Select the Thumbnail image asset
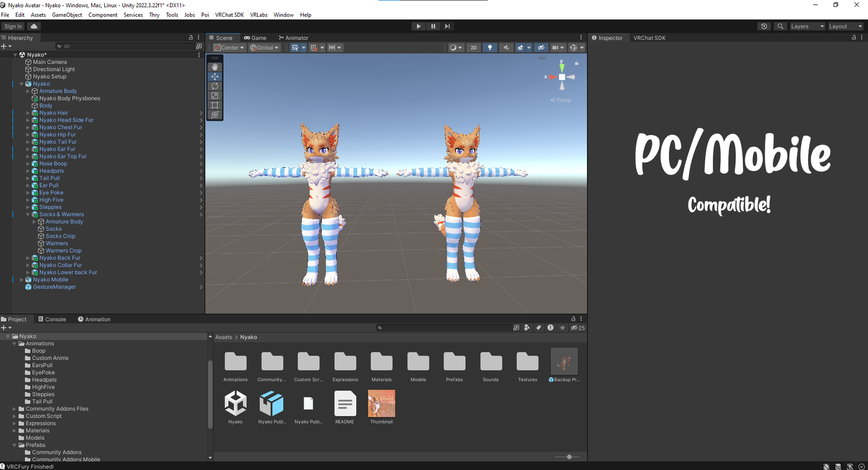The height and width of the screenshot is (470, 868). pyautogui.click(x=381, y=404)
